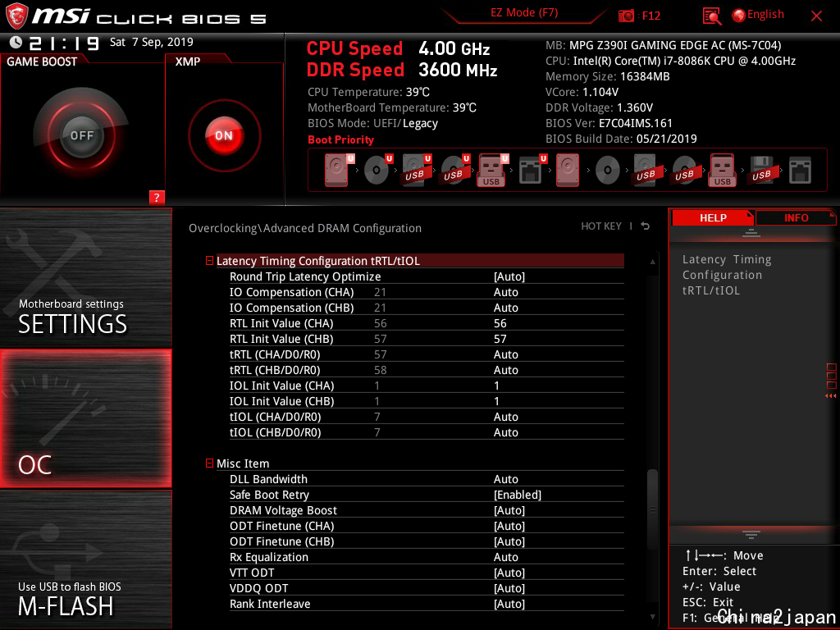Viewport: 840px width, 630px height.
Task: Select the legacy USB optical drive boot icon
Action: [684, 171]
